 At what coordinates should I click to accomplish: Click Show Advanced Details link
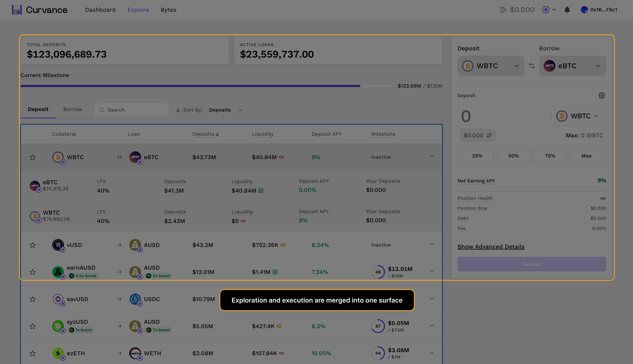[491, 247]
